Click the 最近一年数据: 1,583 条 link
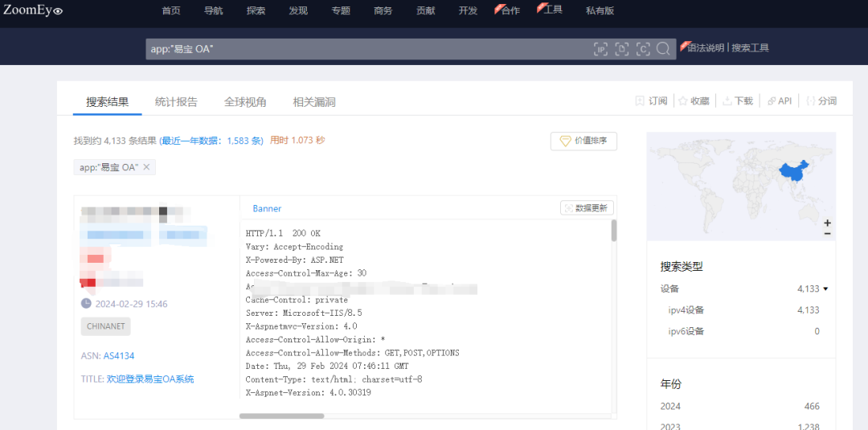 [x=211, y=141]
